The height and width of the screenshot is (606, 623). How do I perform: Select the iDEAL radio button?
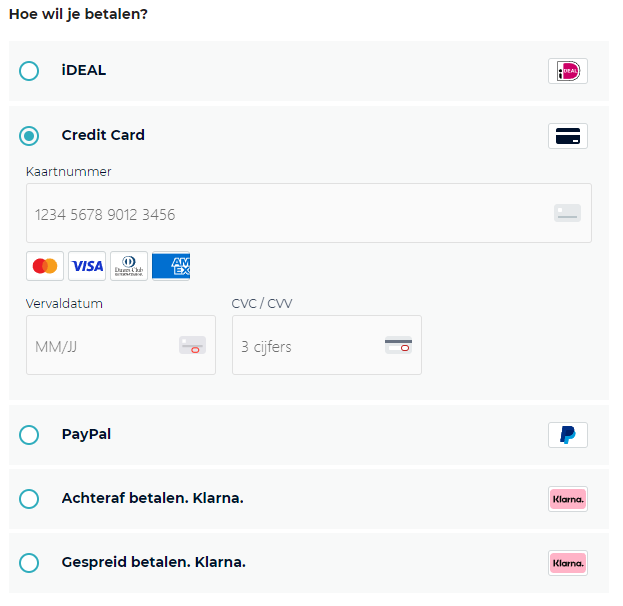(29, 71)
